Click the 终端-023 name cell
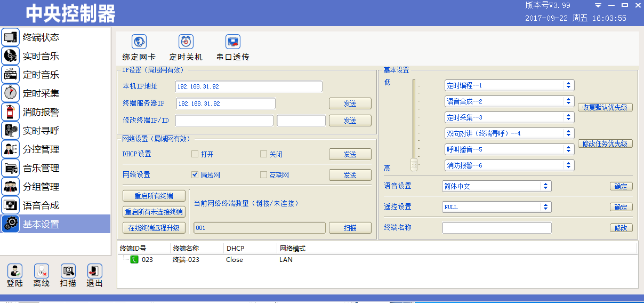Image resolution: width=644 pixels, height=303 pixels. tap(186, 260)
